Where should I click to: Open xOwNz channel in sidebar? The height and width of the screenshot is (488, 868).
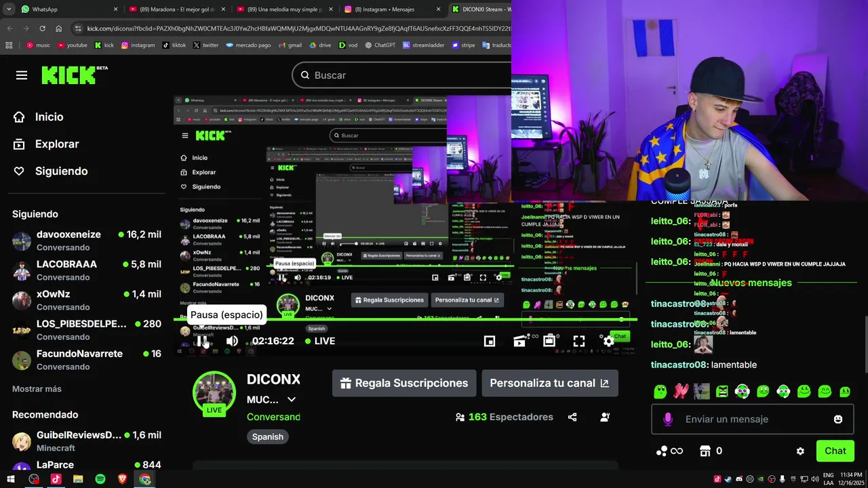tap(86, 300)
